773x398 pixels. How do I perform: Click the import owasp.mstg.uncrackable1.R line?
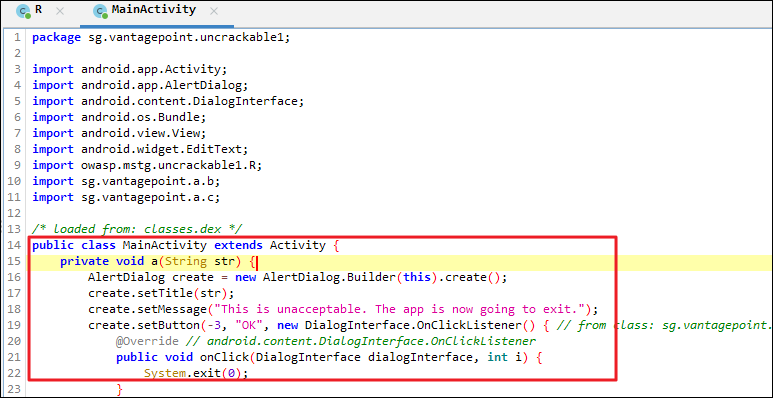tap(147, 165)
